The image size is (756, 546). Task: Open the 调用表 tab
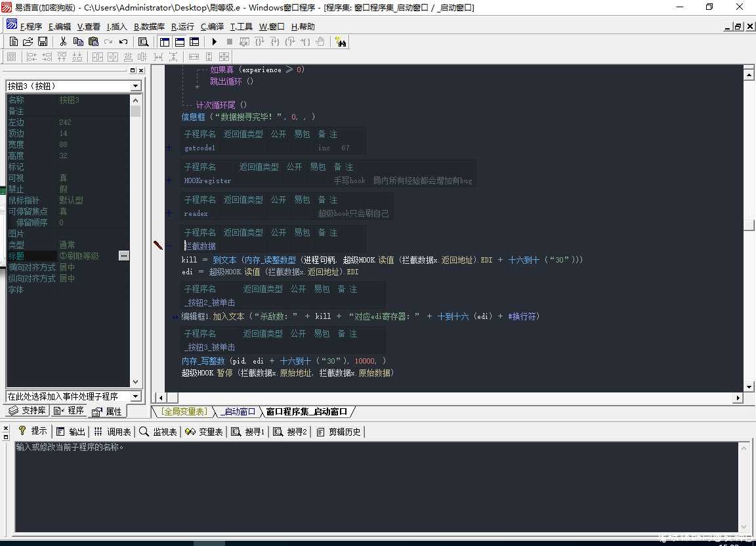point(112,431)
